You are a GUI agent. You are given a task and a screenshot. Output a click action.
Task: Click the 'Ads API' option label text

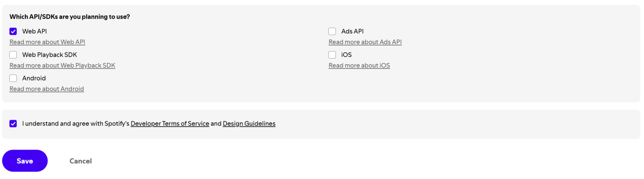click(352, 31)
